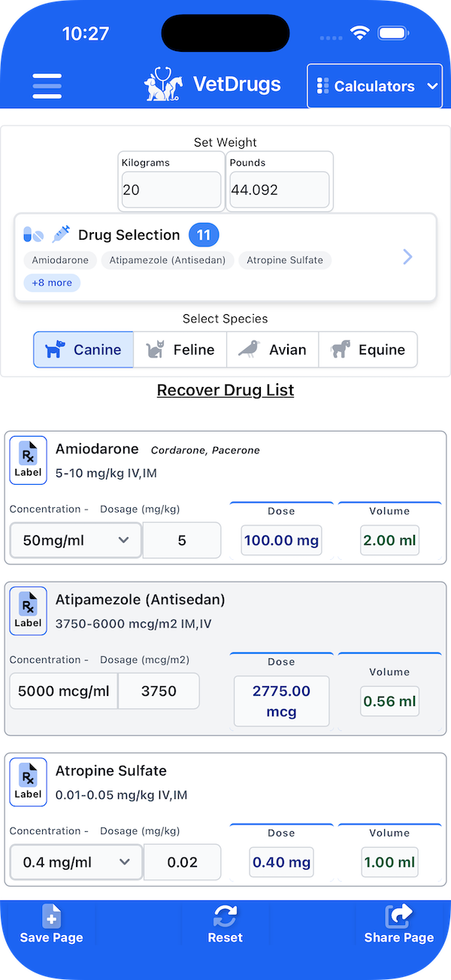The height and width of the screenshot is (980, 451).
Task: Tap the 11 drugs count badge
Action: click(x=204, y=235)
